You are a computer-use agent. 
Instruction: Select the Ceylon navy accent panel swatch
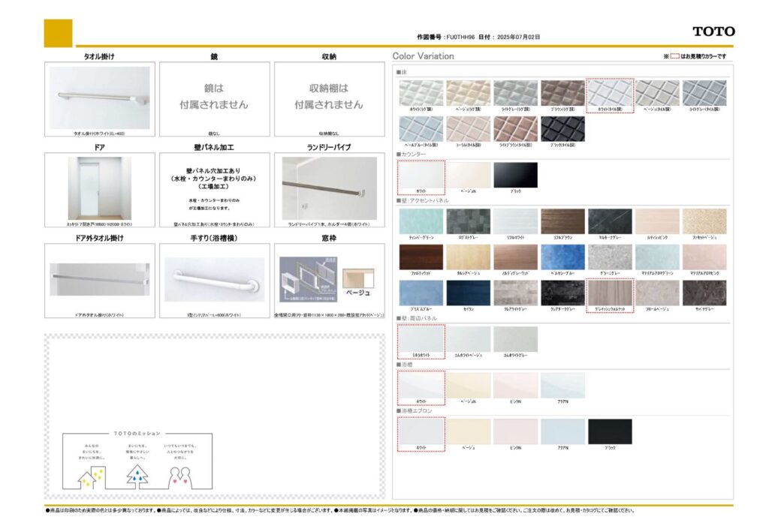(x=468, y=293)
